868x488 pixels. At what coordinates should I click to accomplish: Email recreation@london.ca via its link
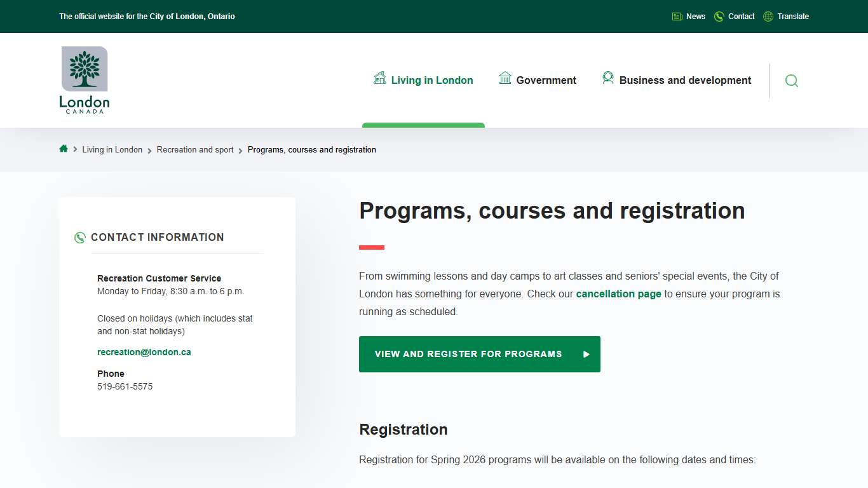(x=144, y=351)
